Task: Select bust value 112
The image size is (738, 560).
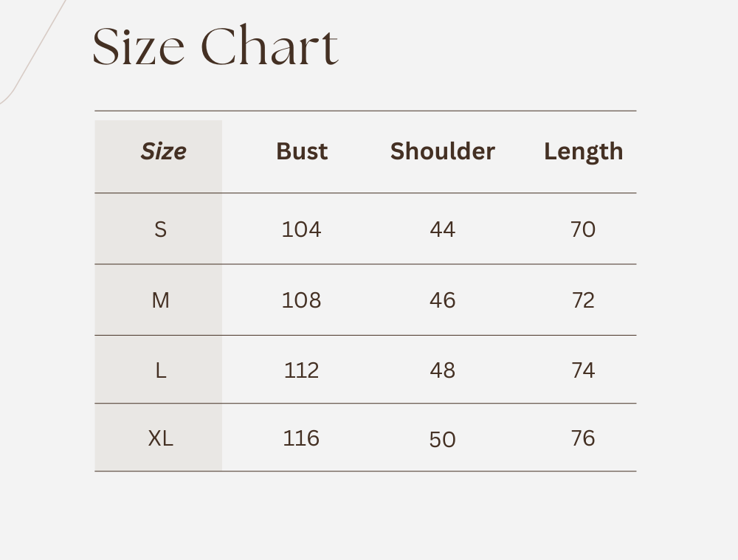Action: click(301, 370)
